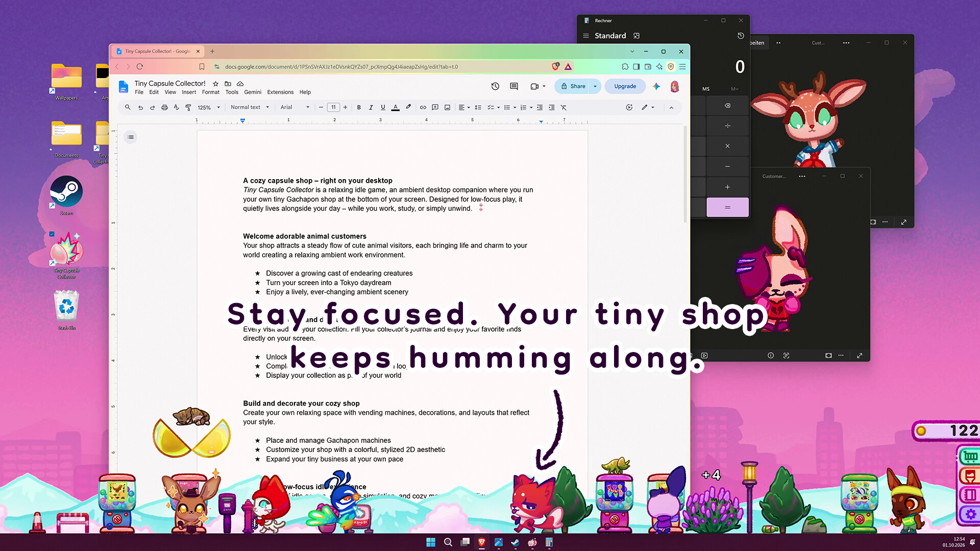Open the Extensions menu

[x=280, y=92]
